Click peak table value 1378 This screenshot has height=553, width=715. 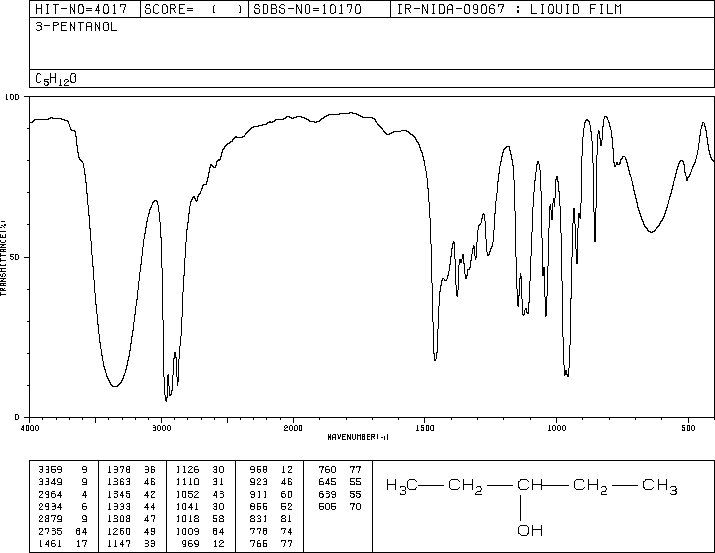(119, 470)
